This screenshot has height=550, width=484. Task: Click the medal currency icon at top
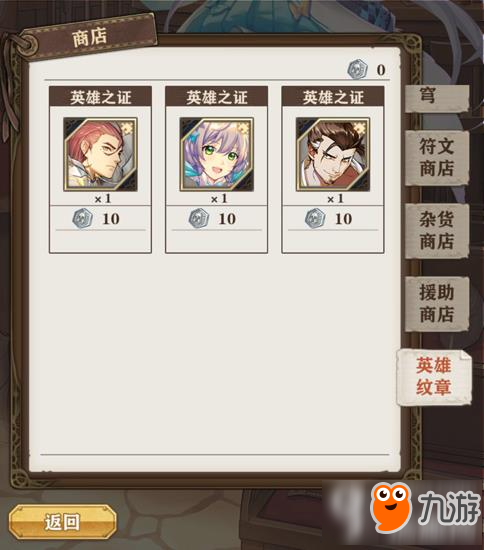(358, 69)
